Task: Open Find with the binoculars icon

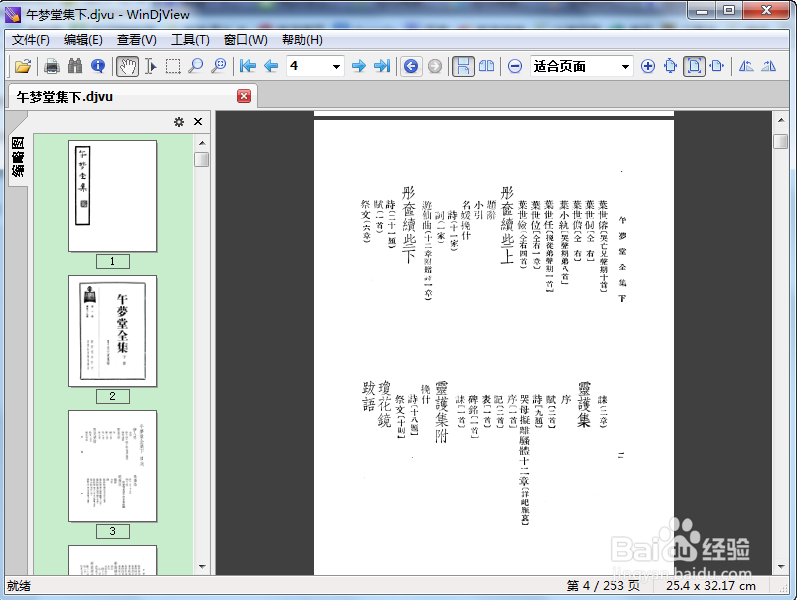Action: click(x=74, y=66)
